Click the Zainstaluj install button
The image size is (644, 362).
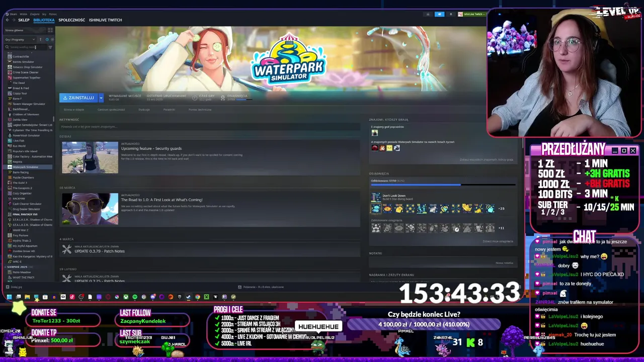click(78, 98)
